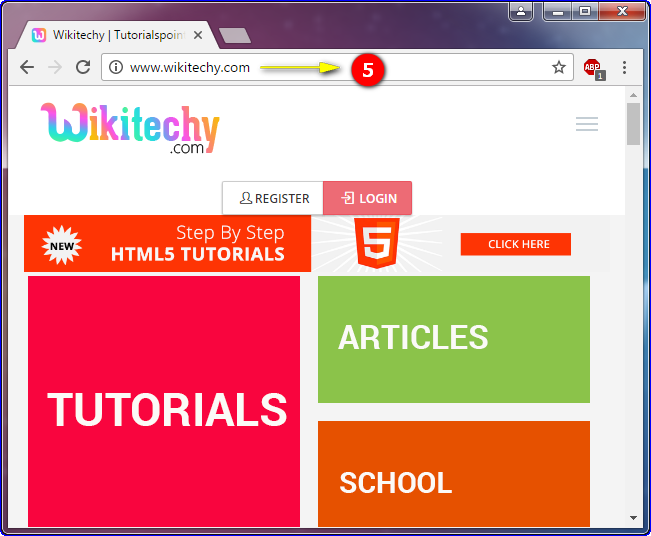Click the REGISTER button
The image size is (651, 536).
click(x=274, y=198)
